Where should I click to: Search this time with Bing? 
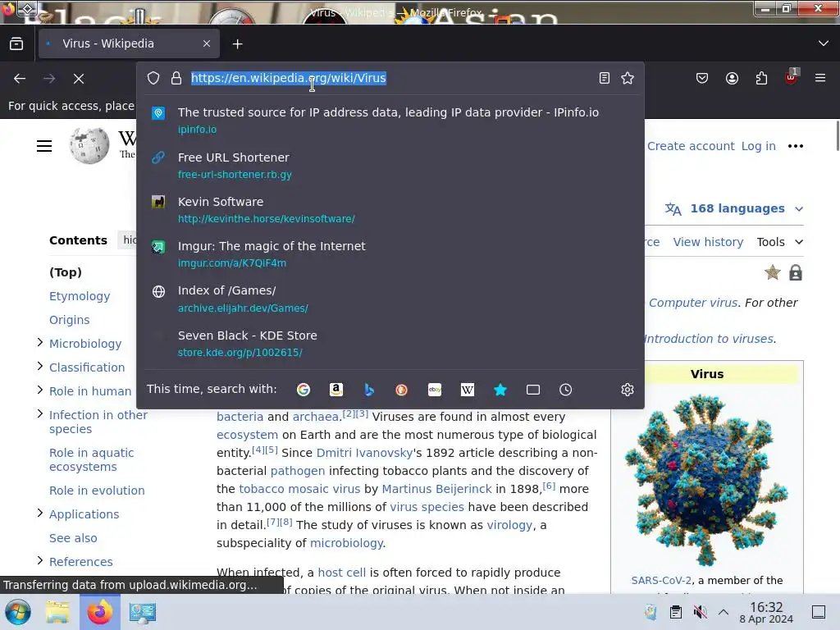[x=369, y=390]
